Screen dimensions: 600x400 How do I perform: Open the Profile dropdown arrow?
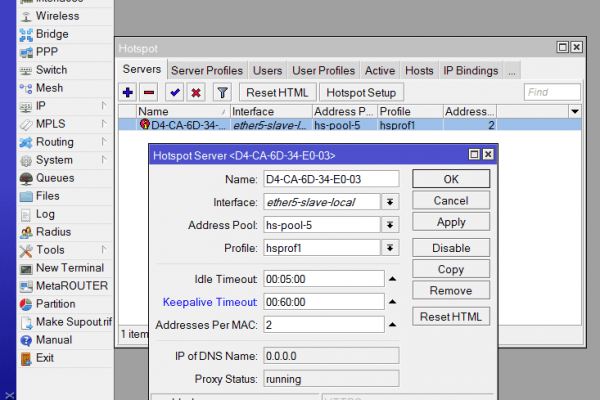390,248
